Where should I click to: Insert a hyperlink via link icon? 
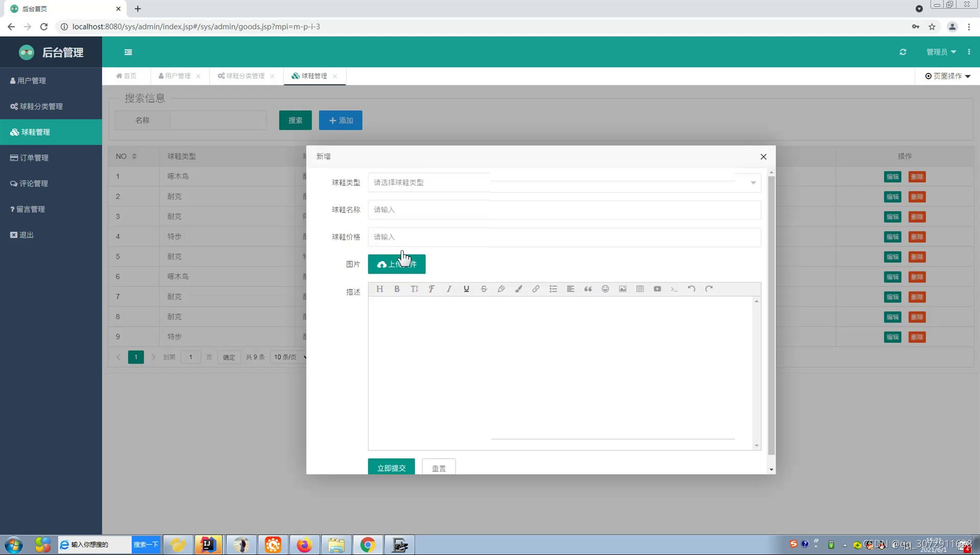[535, 289]
